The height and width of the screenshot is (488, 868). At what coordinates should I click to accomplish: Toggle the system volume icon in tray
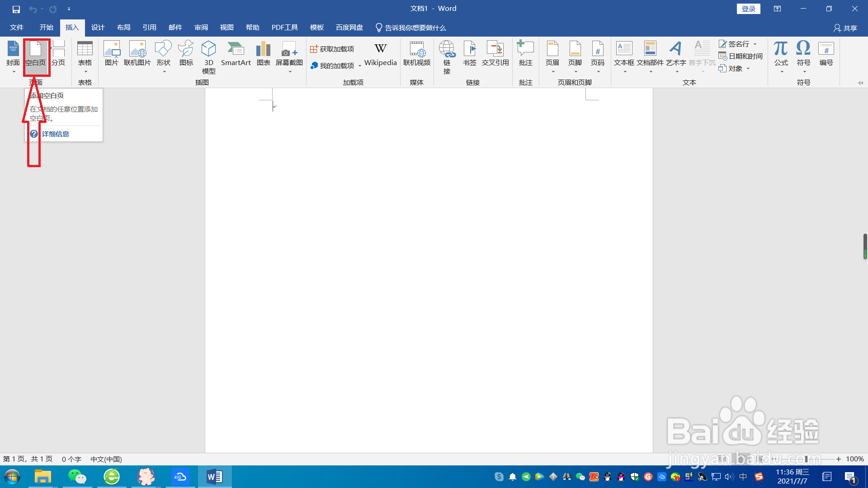729,477
